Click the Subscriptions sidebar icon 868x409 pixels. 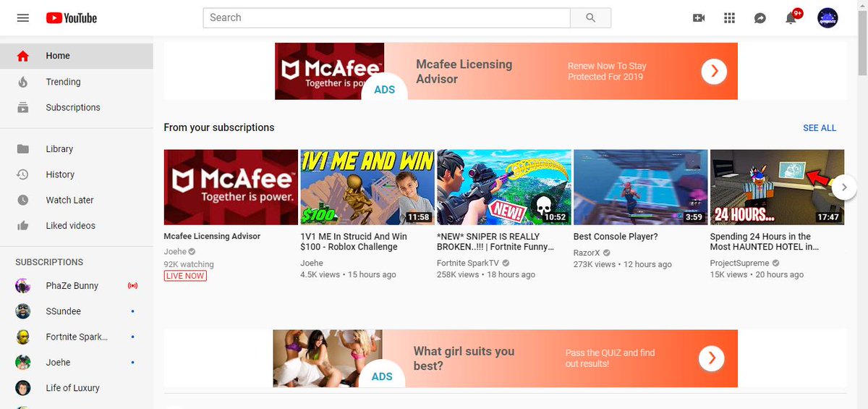(x=23, y=107)
